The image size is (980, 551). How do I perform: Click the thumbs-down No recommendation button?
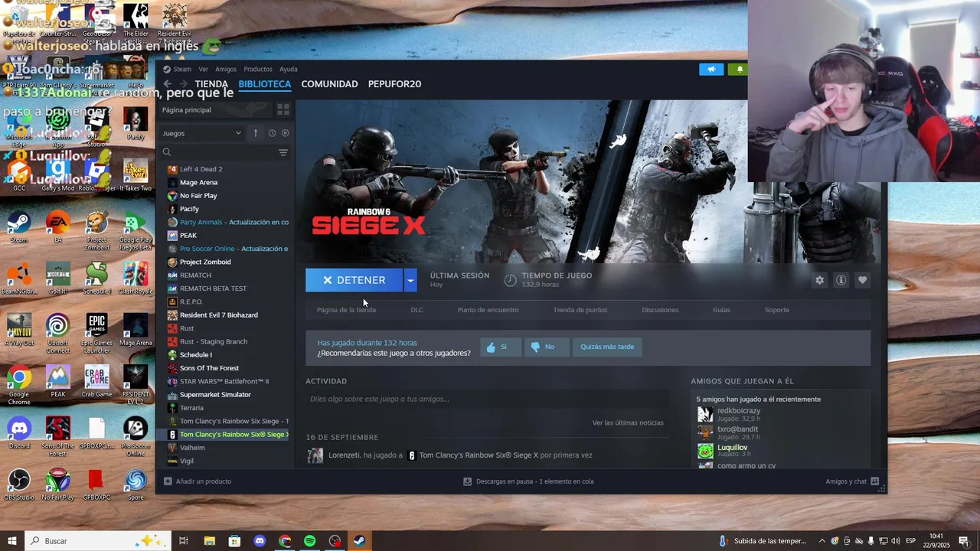(546, 347)
